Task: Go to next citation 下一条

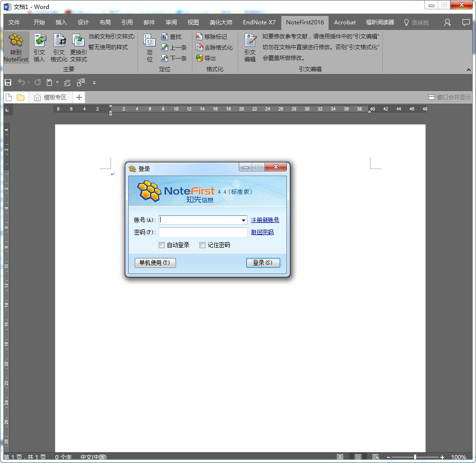Action: click(x=174, y=59)
